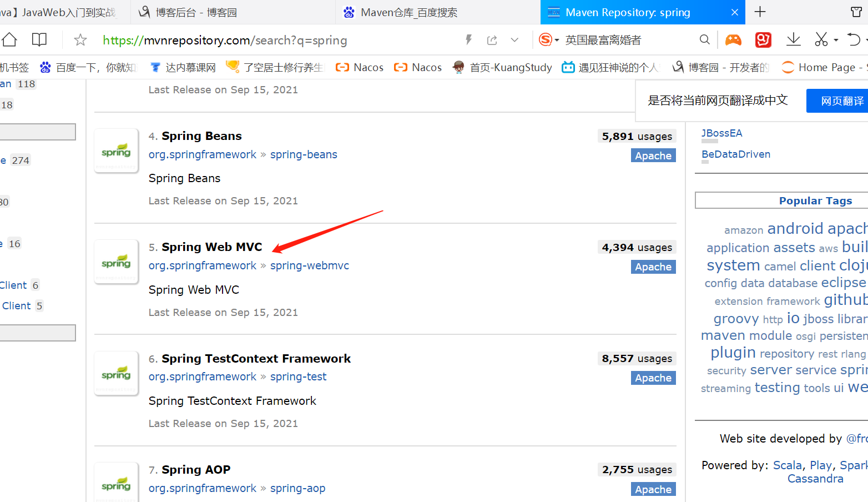This screenshot has height=502, width=868.
Task: Open the 了空居士修行养生 bookmark
Action: coord(274,67)
